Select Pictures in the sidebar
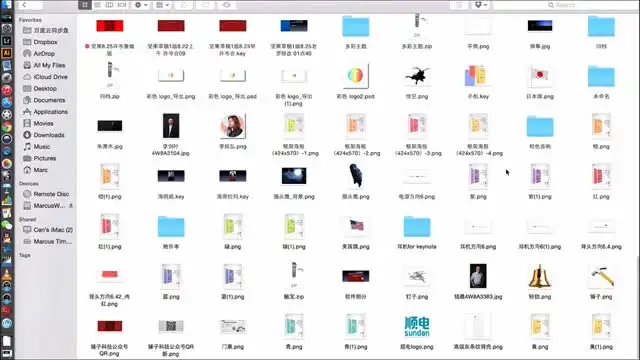Viewport: 640px width, 360px height. click(x=44, y=158)
